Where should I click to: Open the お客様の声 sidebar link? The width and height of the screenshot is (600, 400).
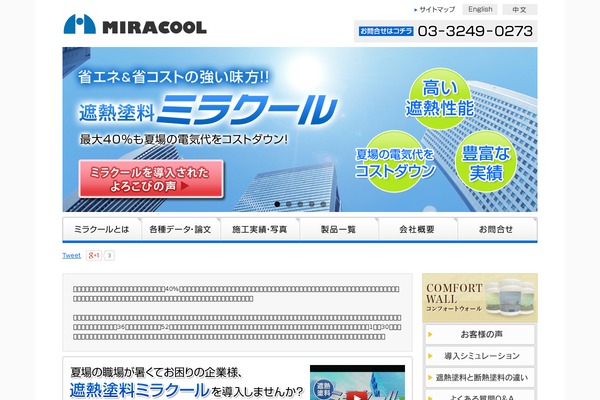point(480,334)
